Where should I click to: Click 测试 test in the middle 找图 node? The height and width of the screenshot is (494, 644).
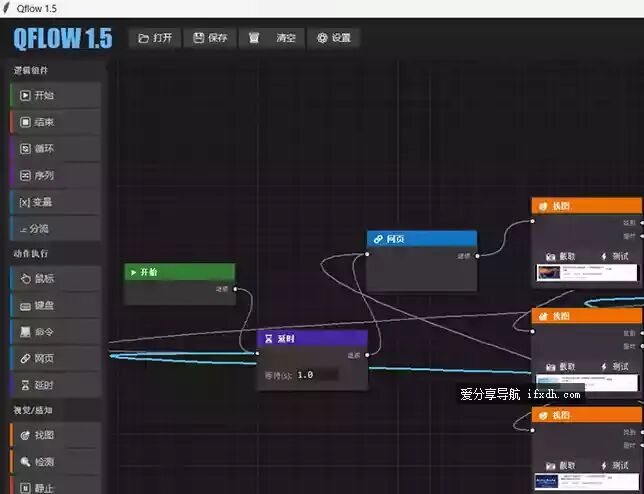click(614, 367)
